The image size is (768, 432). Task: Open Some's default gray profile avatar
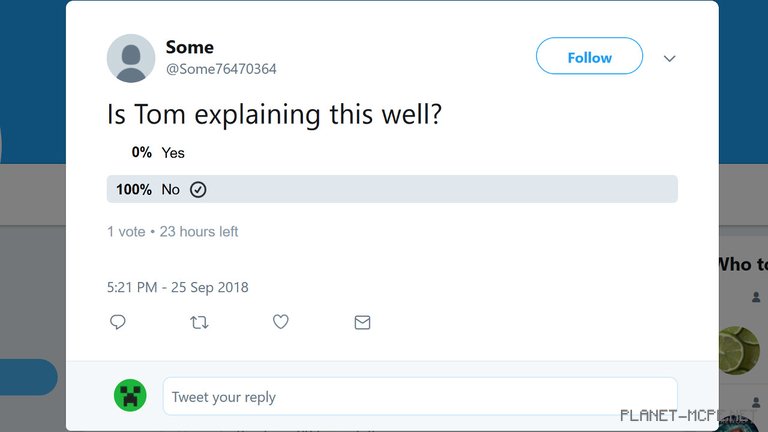pyautogui.click(x=131, y=58)
